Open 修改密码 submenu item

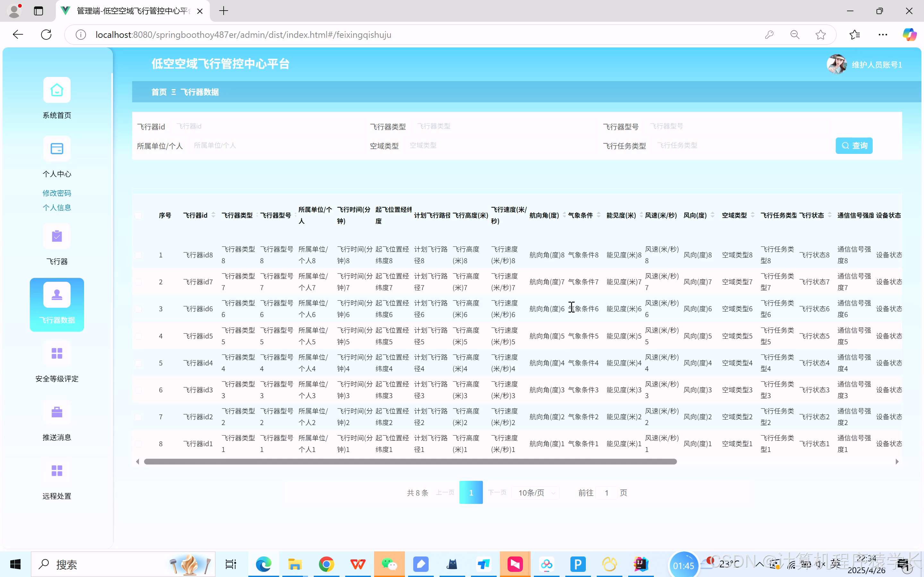click(x=57, y=193)
